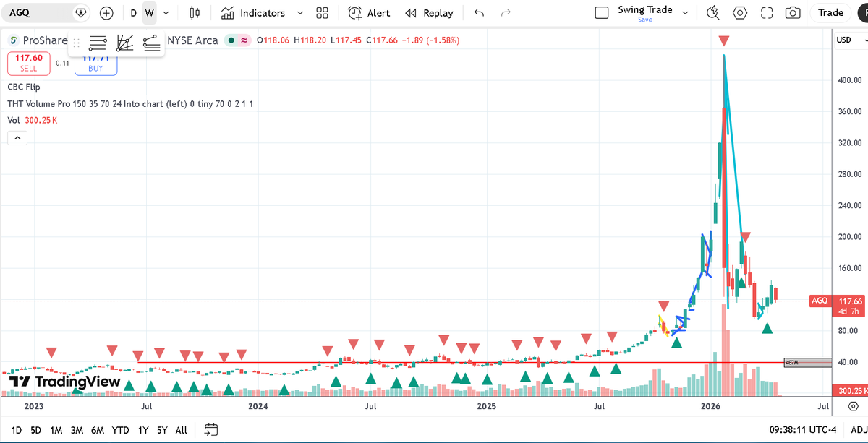The height and width of the screenshot is (443, 868).
Task: Select the 1D time range
Action: tap(16, 430)
